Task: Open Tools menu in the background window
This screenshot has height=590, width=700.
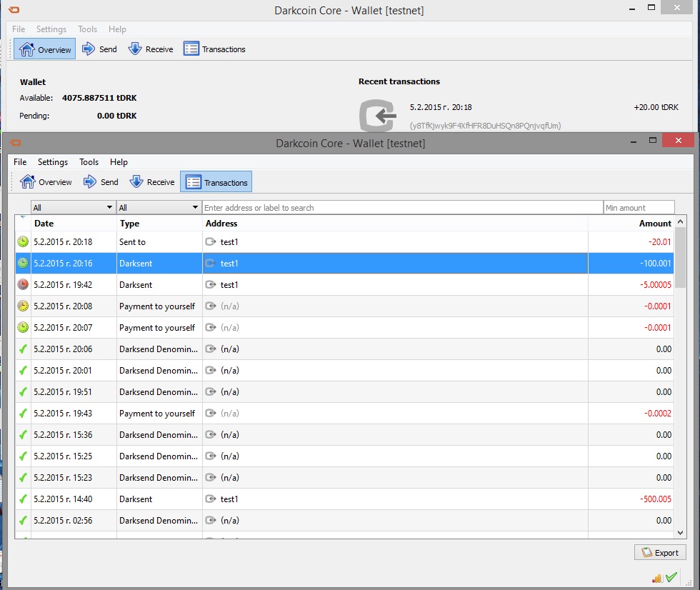Action: [87, 29]
